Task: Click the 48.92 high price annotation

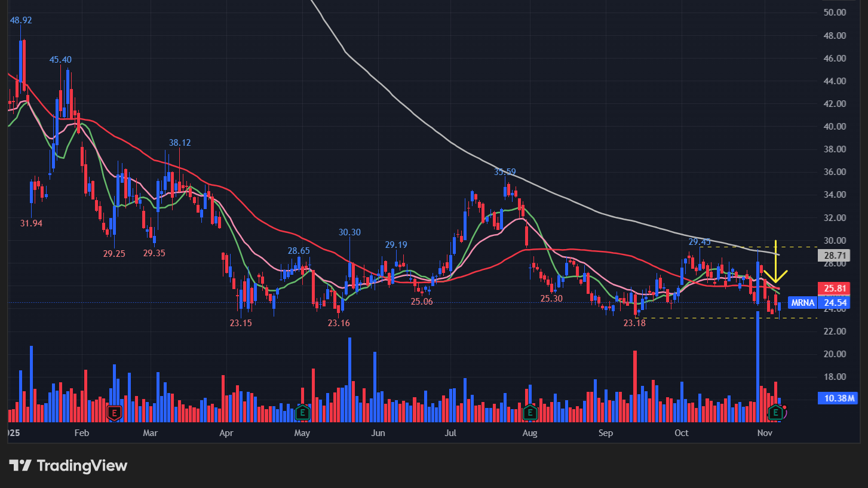Action: pos(21,20)
